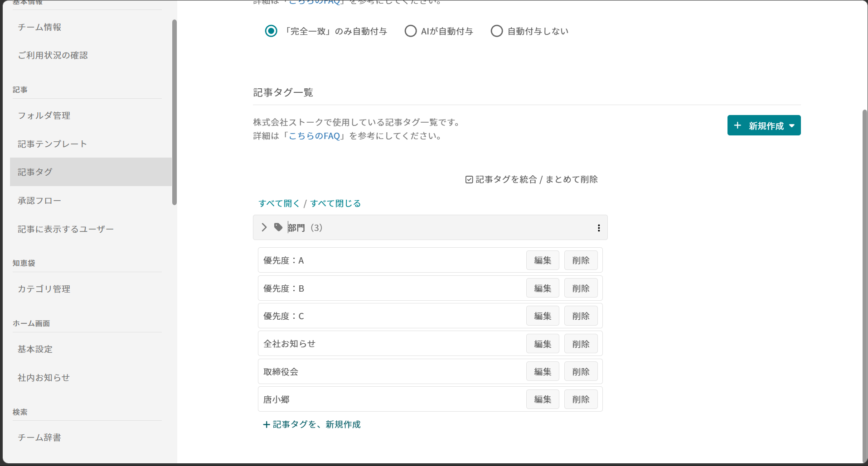Select 自動付与しない radio option
Image resolution: width=868 pixels, height=466 pixels.
[497, 31]
